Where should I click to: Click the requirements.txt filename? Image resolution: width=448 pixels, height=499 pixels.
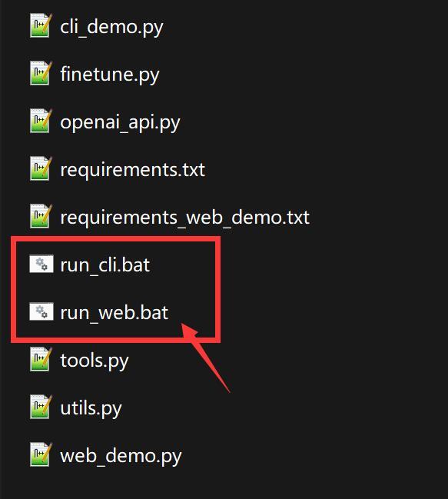point(133,170)
